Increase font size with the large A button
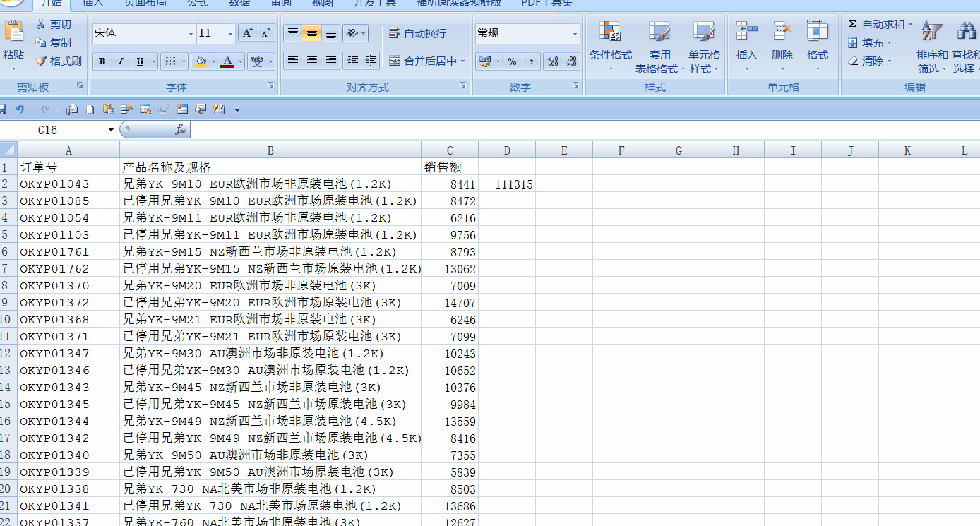Screen dimensions: 980x526 (247, 33)
